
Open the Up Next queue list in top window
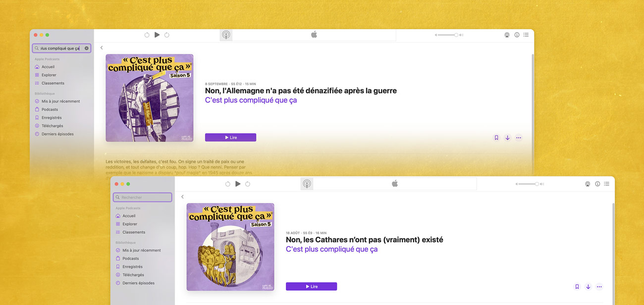point(526,35)
